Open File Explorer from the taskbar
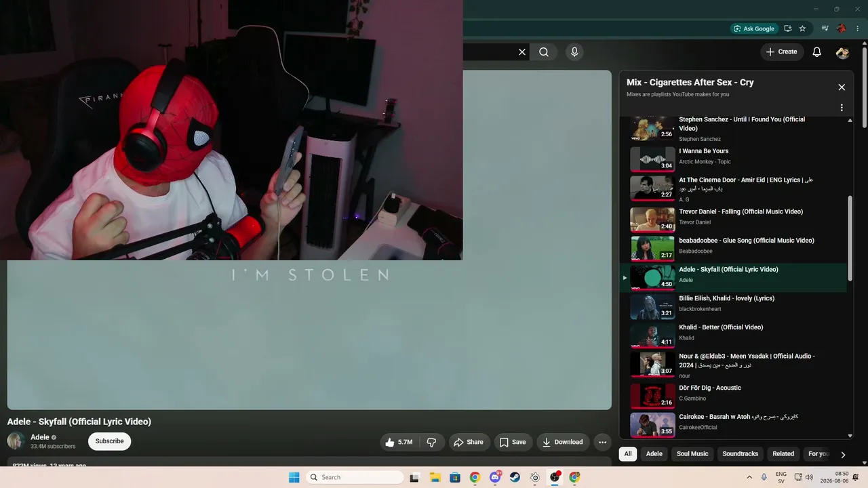This screenshot has height=488, width=868. coord(435,477)
